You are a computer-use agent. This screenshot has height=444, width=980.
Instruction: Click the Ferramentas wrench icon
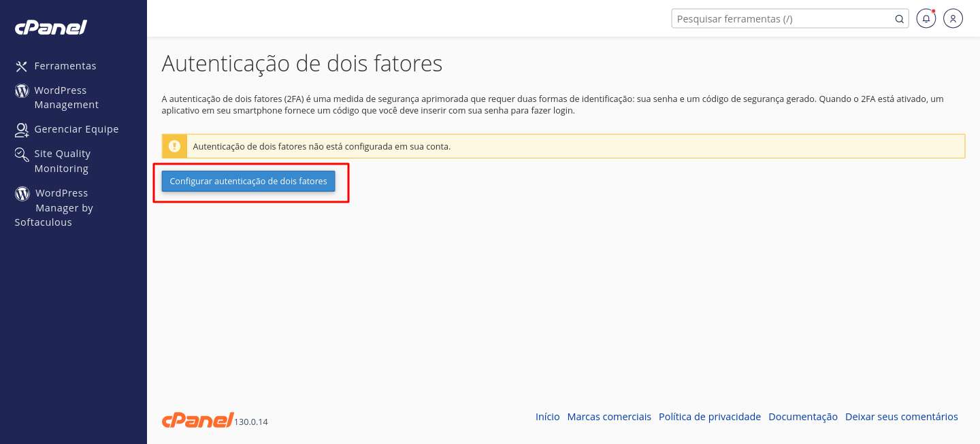[22, 66]
